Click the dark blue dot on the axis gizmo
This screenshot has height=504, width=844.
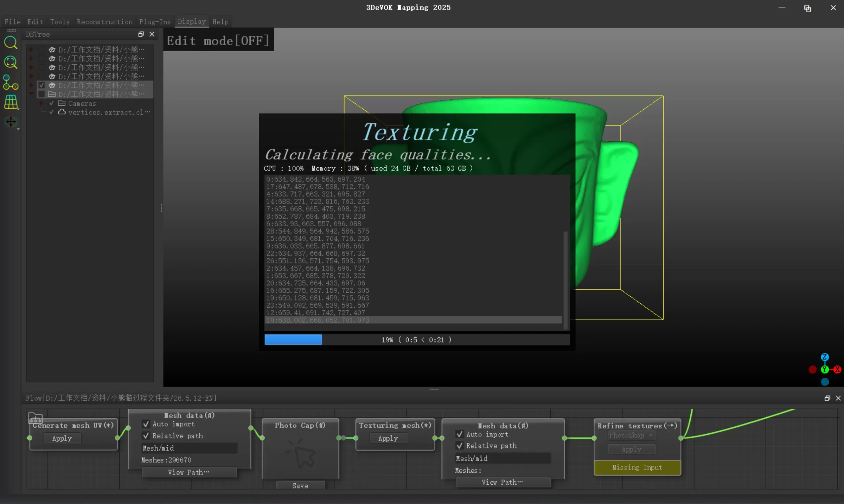[x=825, y=382]
